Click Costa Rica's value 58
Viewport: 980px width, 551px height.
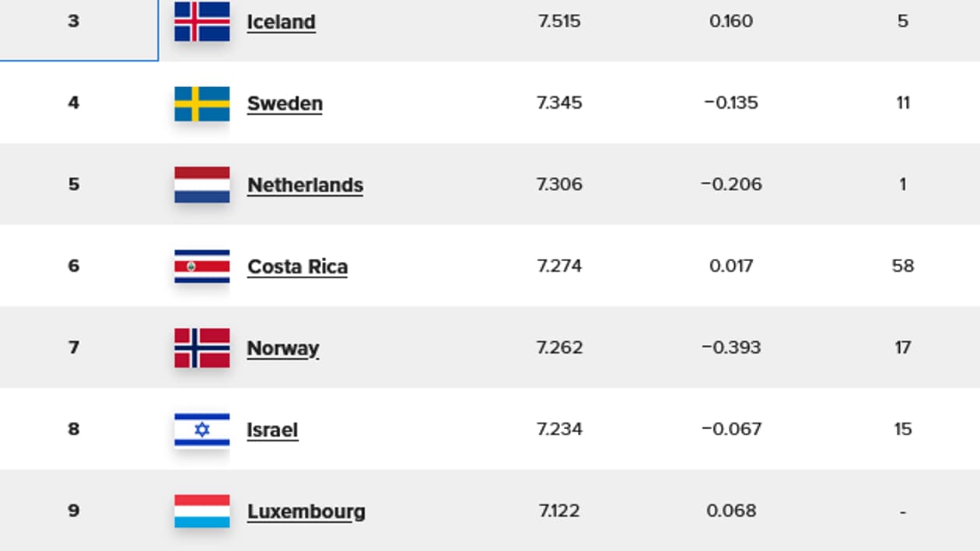[x=904, y=266]
